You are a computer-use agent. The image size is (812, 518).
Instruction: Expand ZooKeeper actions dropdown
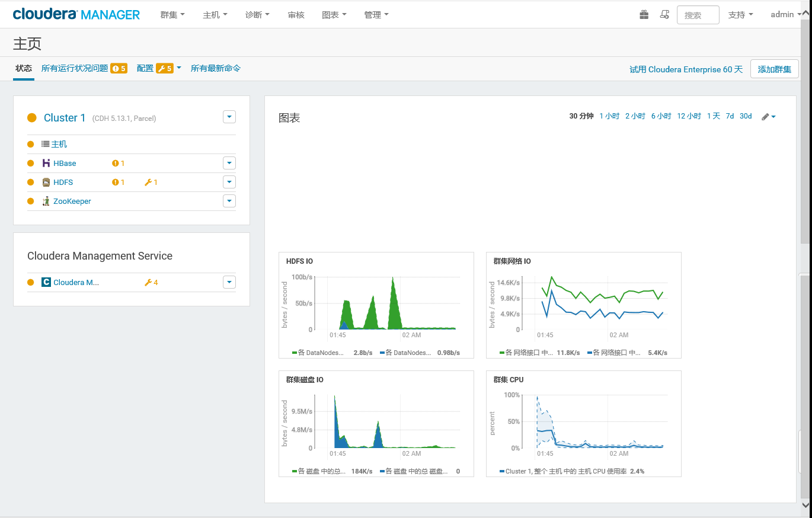[229, 201]
